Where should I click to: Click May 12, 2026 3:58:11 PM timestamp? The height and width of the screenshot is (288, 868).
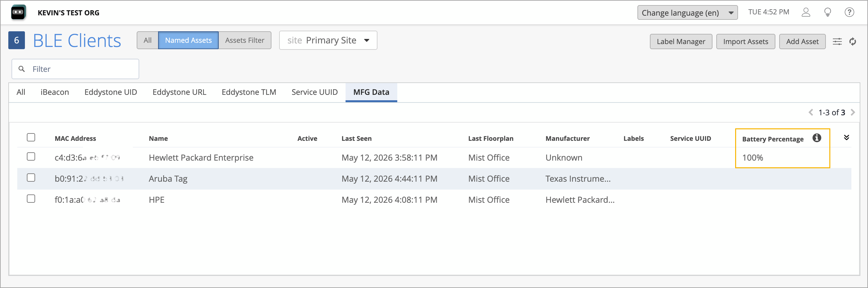coord(389,158)
